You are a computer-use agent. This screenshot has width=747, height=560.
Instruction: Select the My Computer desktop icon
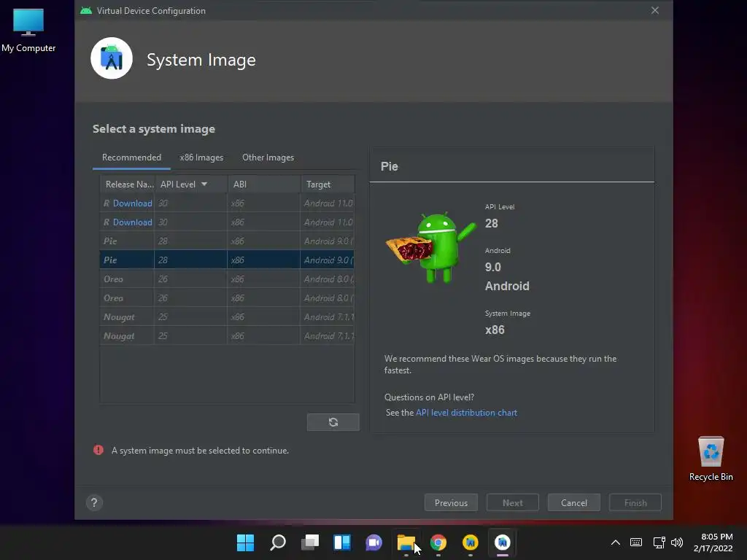(28, 31)
